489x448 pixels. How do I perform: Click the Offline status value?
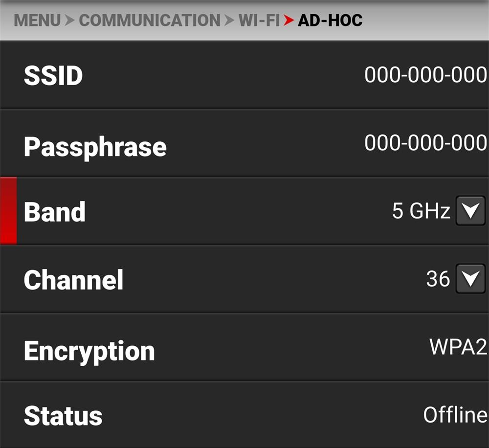pos(455,415)
